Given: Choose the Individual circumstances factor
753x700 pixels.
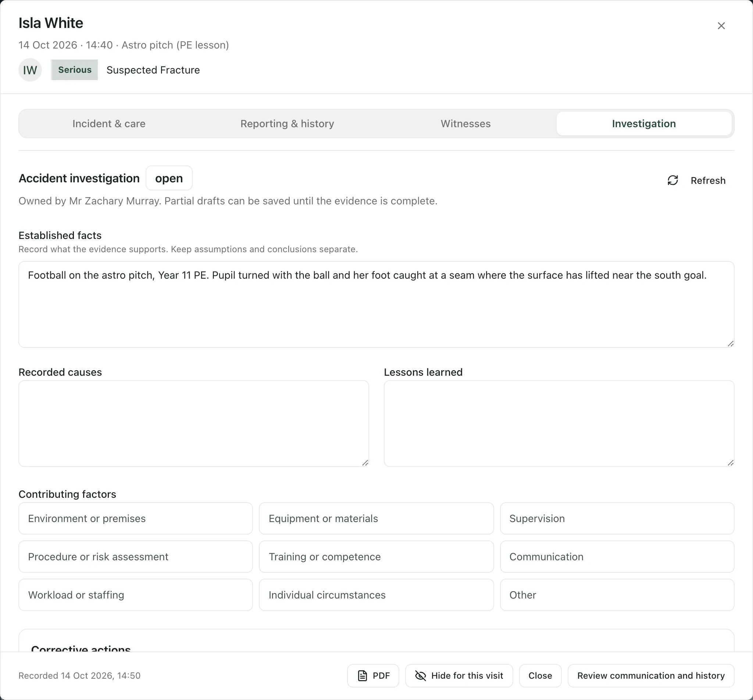Looking at the screenshot, I should click(376, 595).
